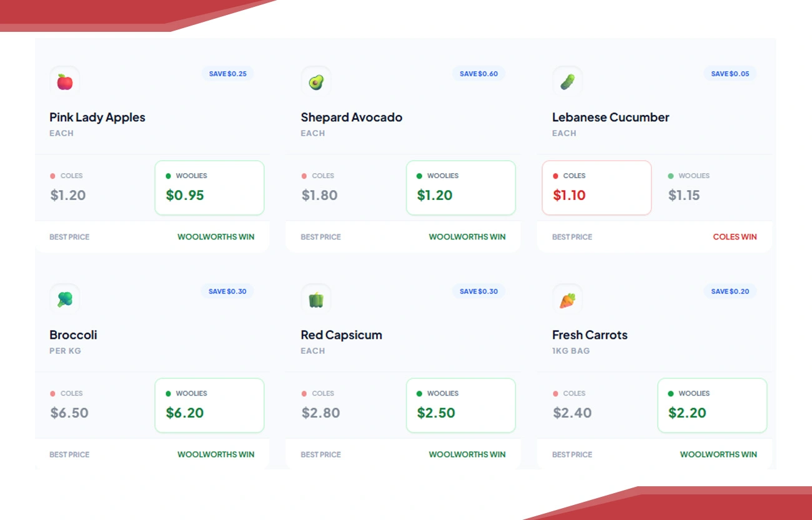The image size is (812, 520).
Task: Click the Lebanese Cucumber icon
Action: point(567,81)
